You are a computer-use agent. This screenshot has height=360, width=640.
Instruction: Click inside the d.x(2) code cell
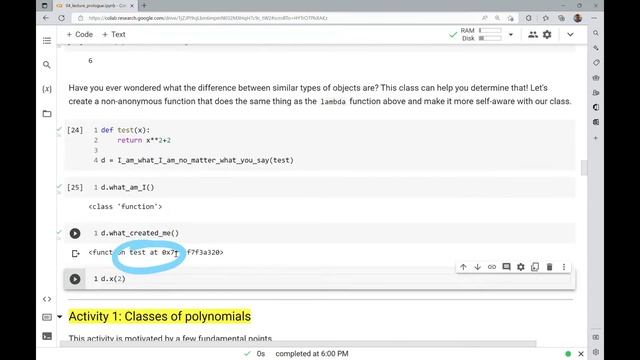(x=331, y=279)
